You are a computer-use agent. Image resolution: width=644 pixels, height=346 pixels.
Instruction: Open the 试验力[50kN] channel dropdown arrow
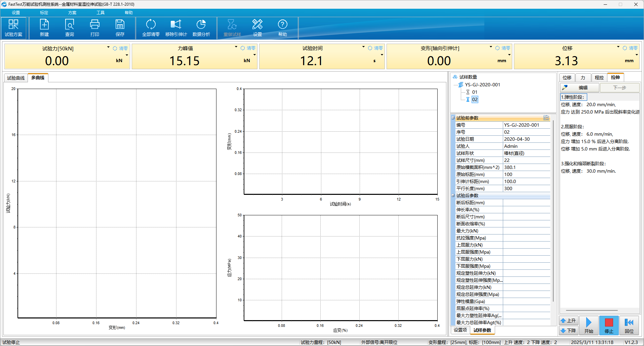[x=108, y=47]
